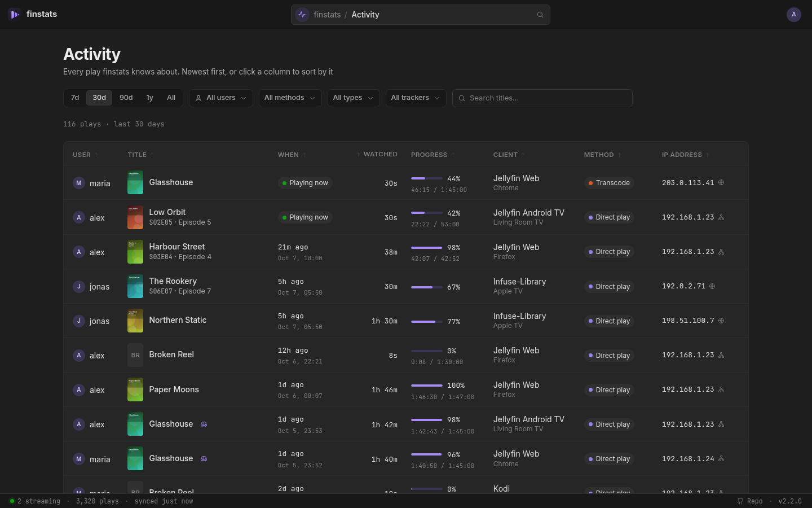Click the progress bar for Paper Moons
The image size is (812, 508).
point(427,386)
